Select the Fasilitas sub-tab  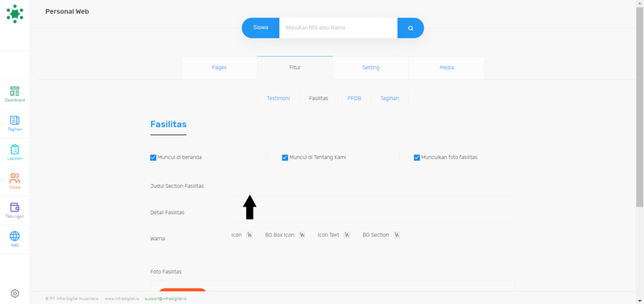pos(318,98)
